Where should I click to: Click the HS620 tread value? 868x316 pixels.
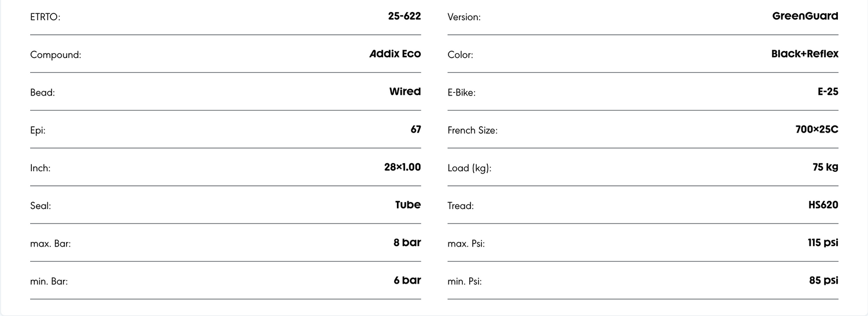tap(823, 205)
